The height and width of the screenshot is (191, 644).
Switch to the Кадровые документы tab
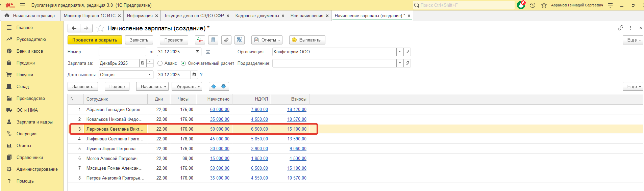(x=257, y=16)
